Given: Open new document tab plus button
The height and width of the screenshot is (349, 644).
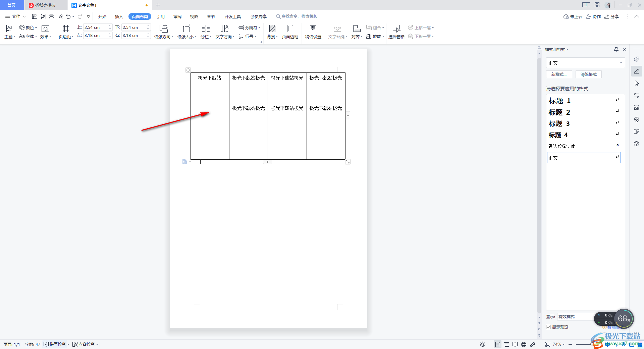Looking at the screenshot, I should 158,5.
